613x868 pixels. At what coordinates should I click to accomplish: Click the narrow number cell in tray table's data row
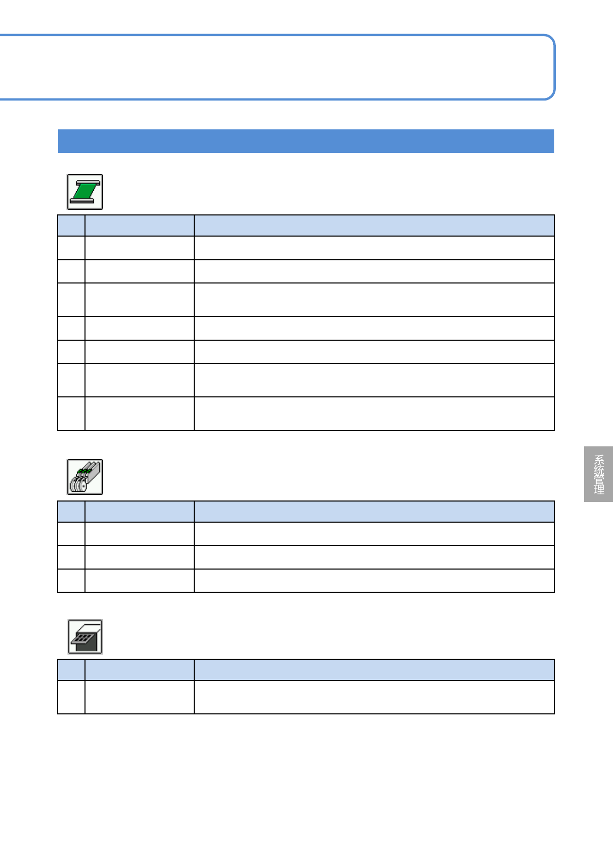pyautogui.click(x=71, y=697)
